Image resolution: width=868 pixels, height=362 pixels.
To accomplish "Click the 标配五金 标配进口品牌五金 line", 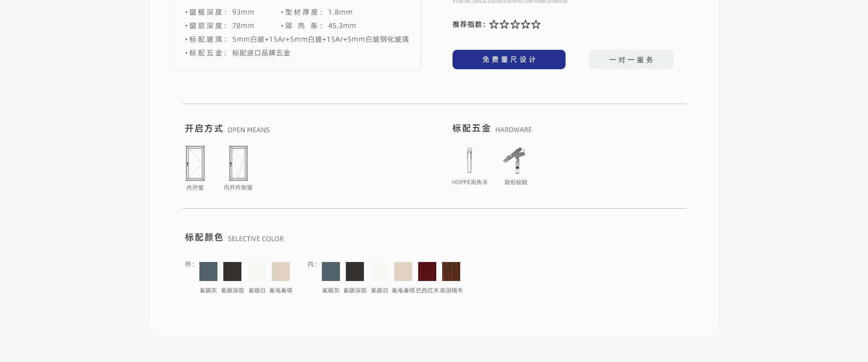I will [x=238, y=53].
